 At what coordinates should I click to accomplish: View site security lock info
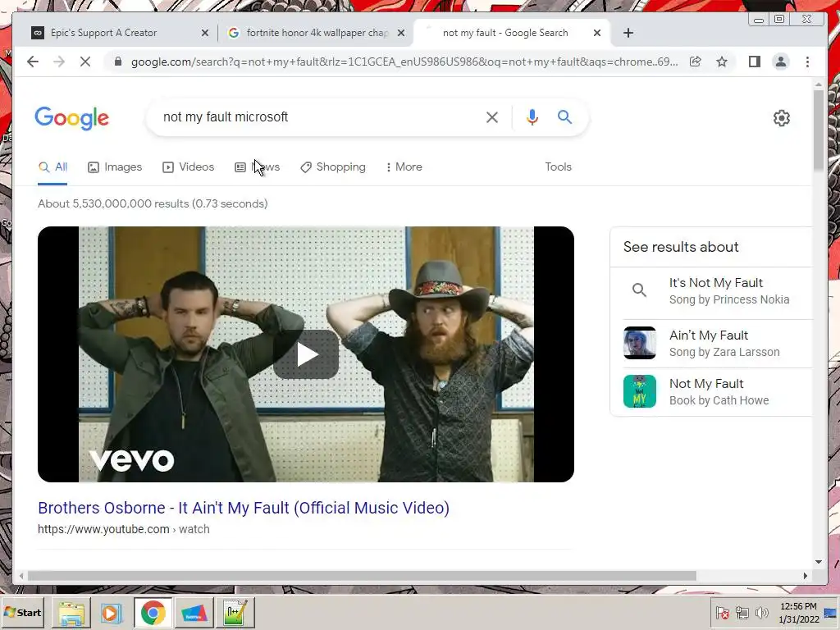(118, 62)
